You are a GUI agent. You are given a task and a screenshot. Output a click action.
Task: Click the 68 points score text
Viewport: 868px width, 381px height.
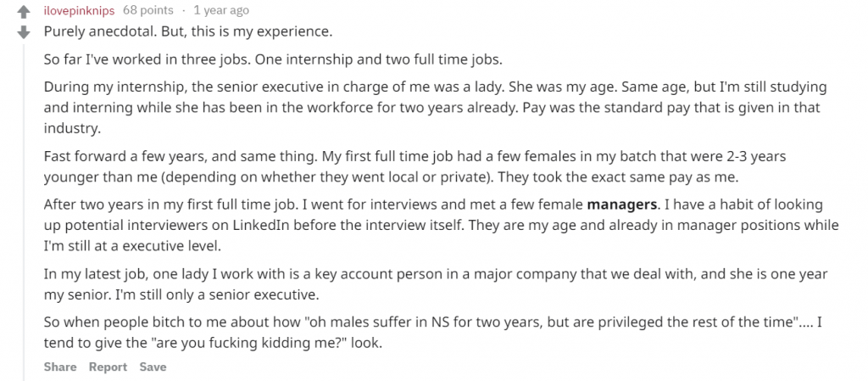[x=147, y=10]
